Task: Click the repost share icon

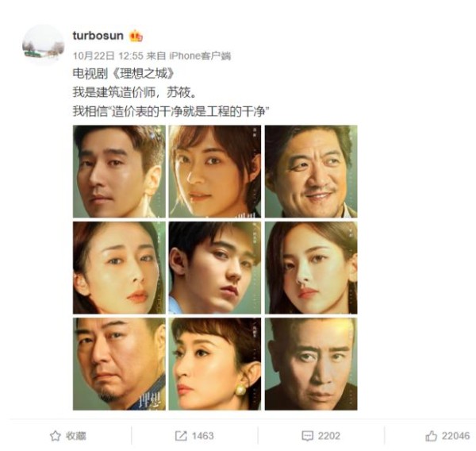Action: (181, 436)
